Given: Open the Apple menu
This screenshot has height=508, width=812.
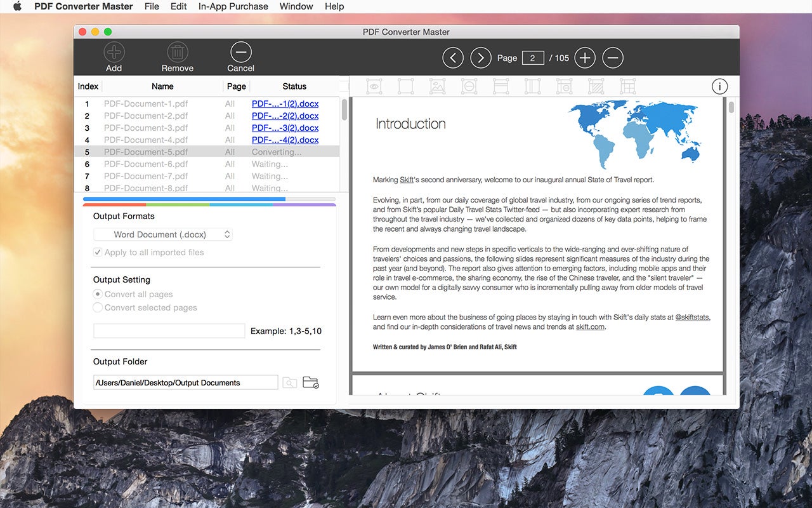Looking at the screenshot, I should tap(17, 6).
